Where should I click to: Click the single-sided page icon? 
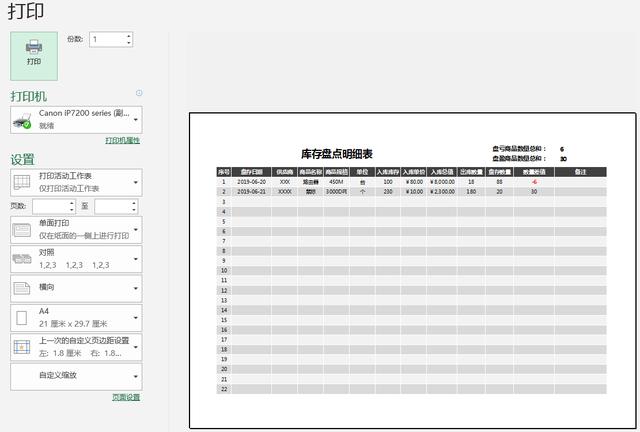22,230
